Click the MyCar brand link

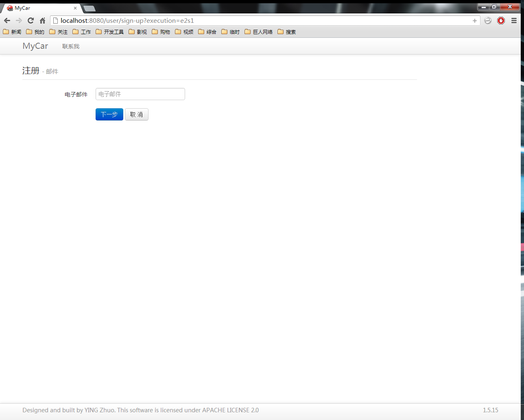[35, 46]
